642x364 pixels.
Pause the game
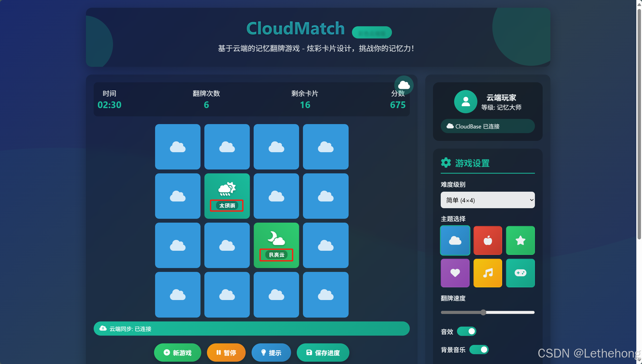[x=226, y=352]
